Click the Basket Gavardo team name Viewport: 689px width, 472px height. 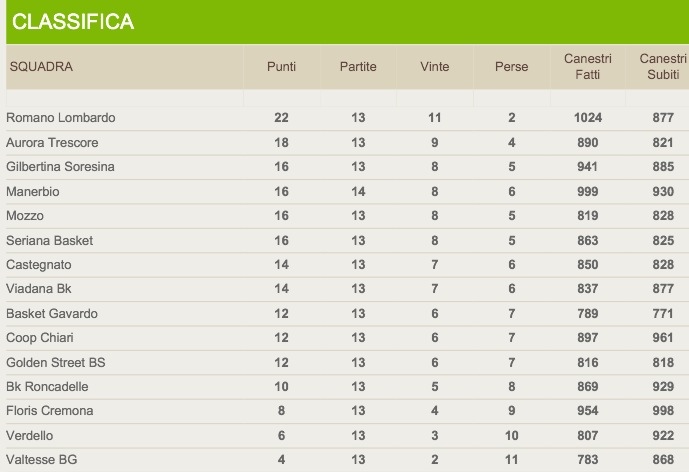(49, 314)
